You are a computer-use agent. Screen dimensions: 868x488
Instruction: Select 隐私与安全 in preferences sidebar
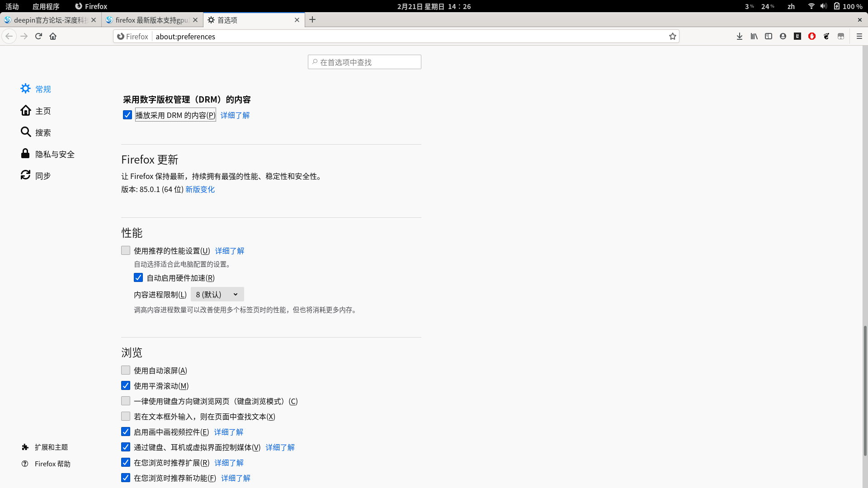tap(55, 154)
